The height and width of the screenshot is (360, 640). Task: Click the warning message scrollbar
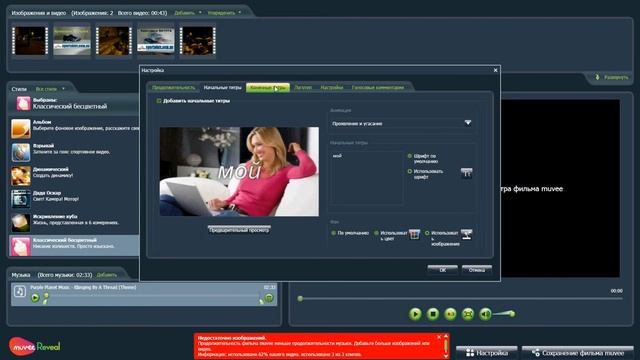446,346
